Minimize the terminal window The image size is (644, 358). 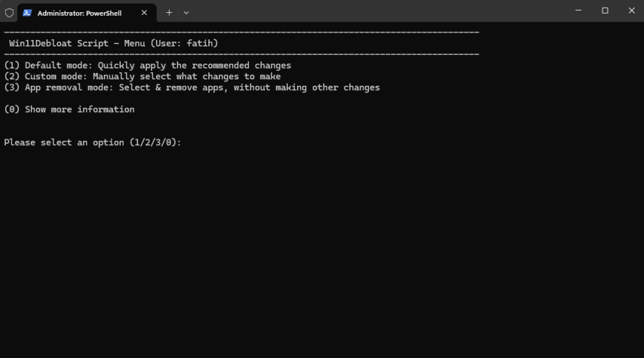point(578,11)
